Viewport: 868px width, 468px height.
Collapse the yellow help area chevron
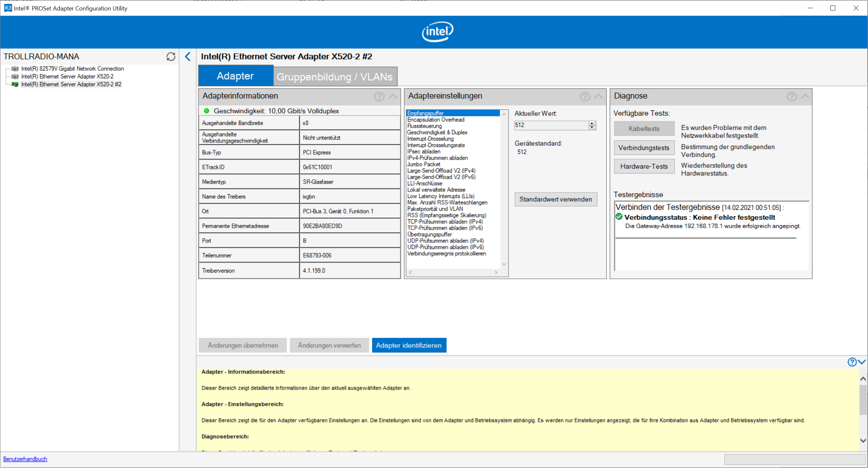tap(861, 362)
